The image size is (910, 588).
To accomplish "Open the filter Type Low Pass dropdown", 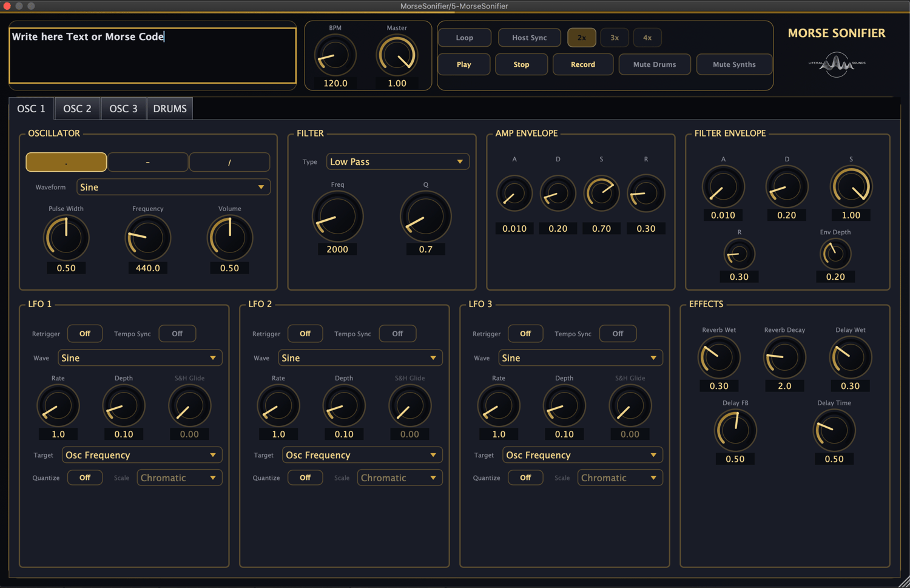I will tap(397, 161).
